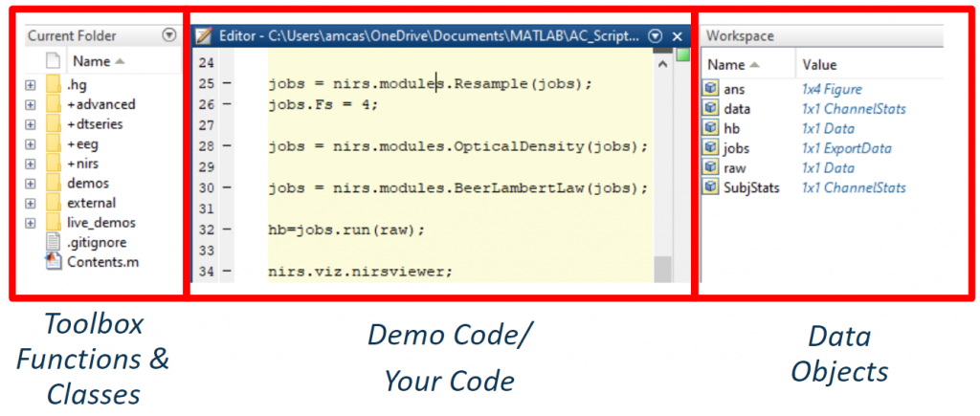The width and height of the screenshot is (980, 416).
Task: Close the Editor panel
Action: 677,35
